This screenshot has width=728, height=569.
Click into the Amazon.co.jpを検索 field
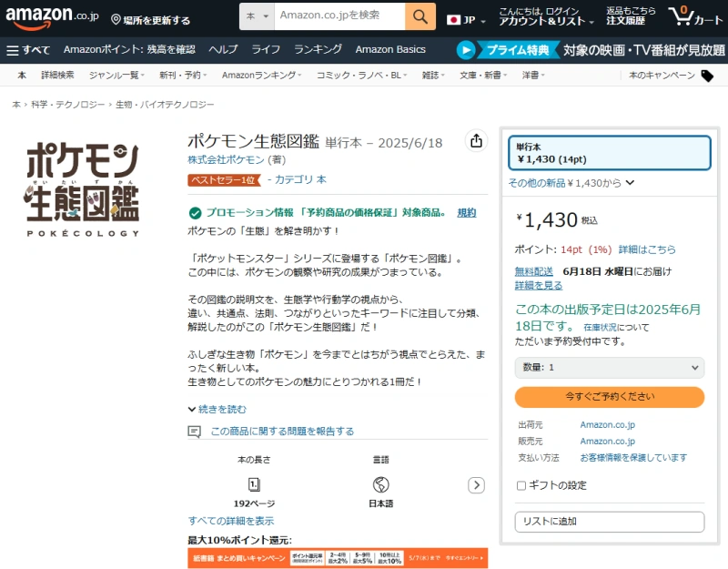339,16
